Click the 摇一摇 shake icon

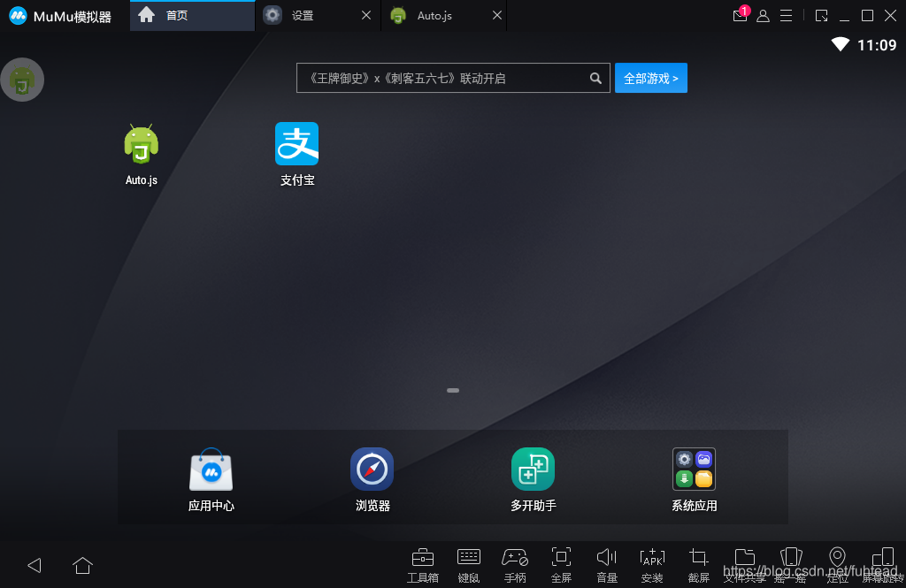(791, 565)
